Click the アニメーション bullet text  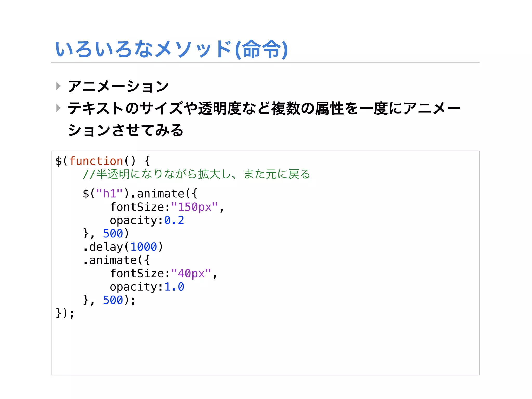point(118,86)
